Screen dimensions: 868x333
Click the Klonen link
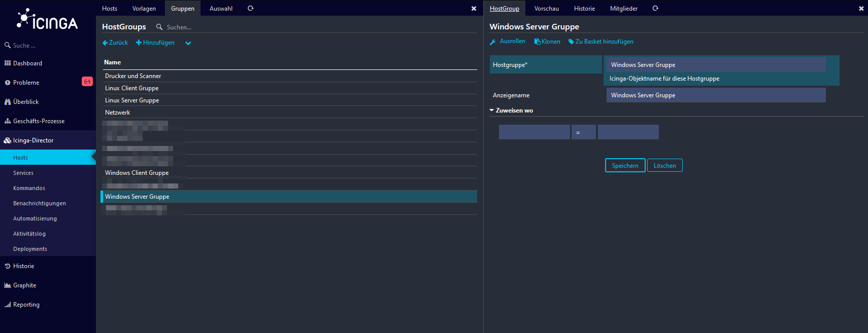click(547, 42)
